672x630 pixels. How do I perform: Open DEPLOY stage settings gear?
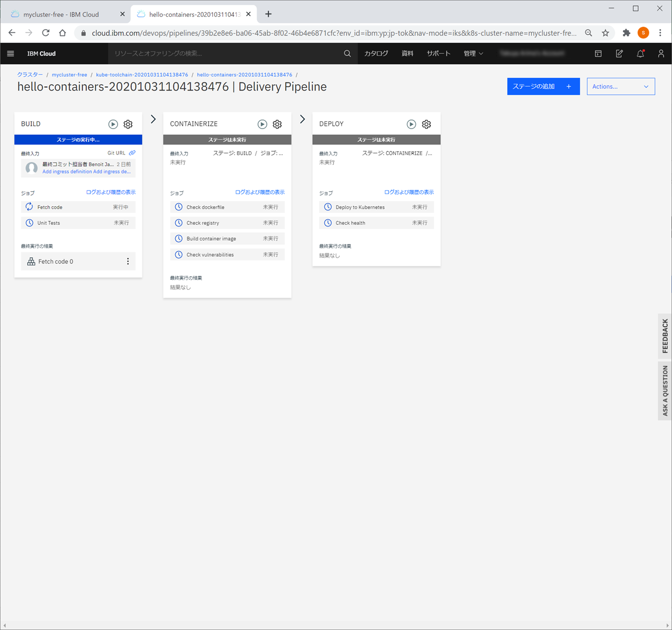(x=426, y=124)
